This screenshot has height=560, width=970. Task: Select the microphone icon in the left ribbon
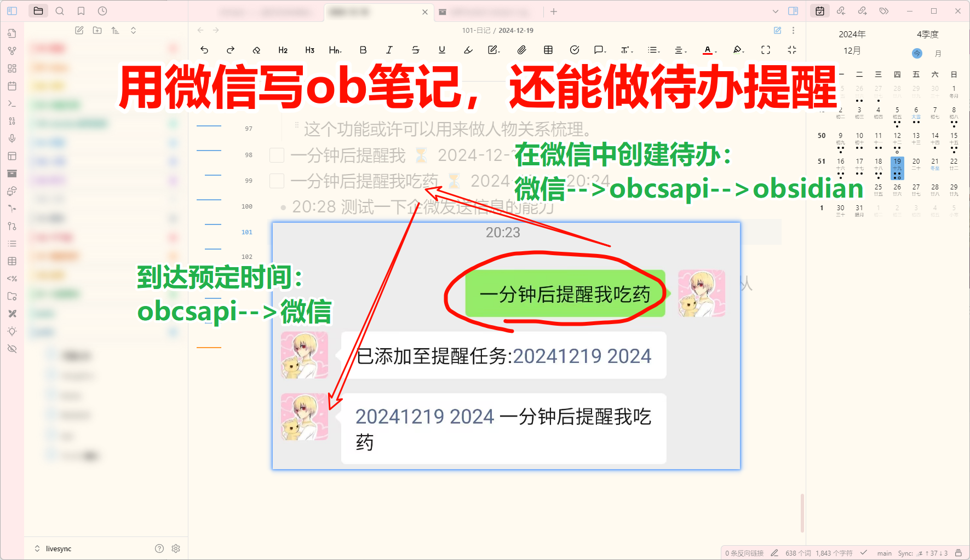point(12,138)
